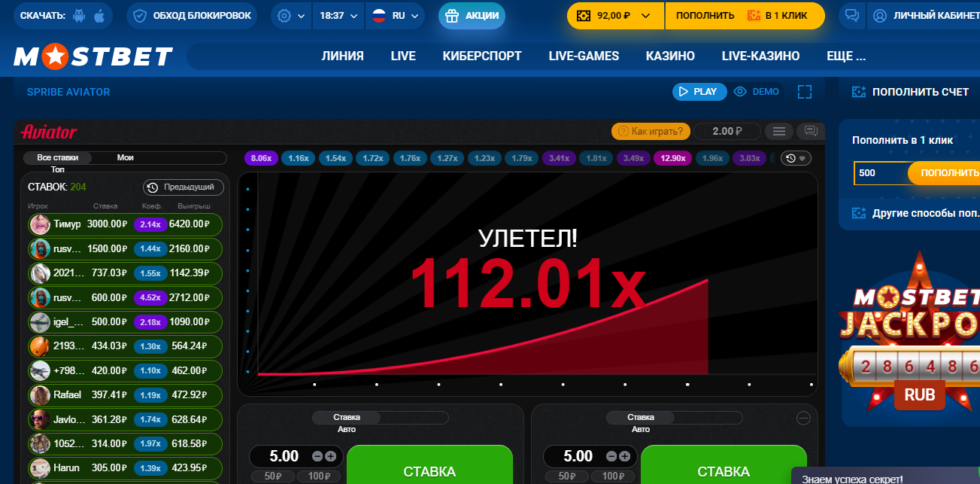
Task: Select the Топ tab
Action: pyautogui.click(x=58, y=169)
